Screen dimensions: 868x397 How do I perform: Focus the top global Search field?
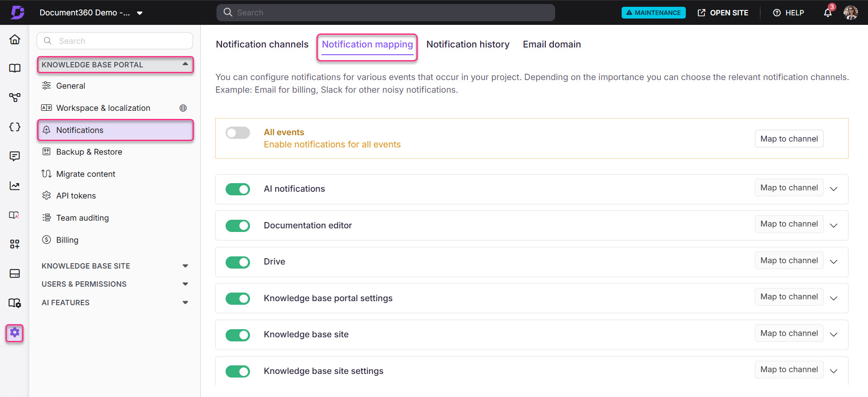(x=386, y=13)
